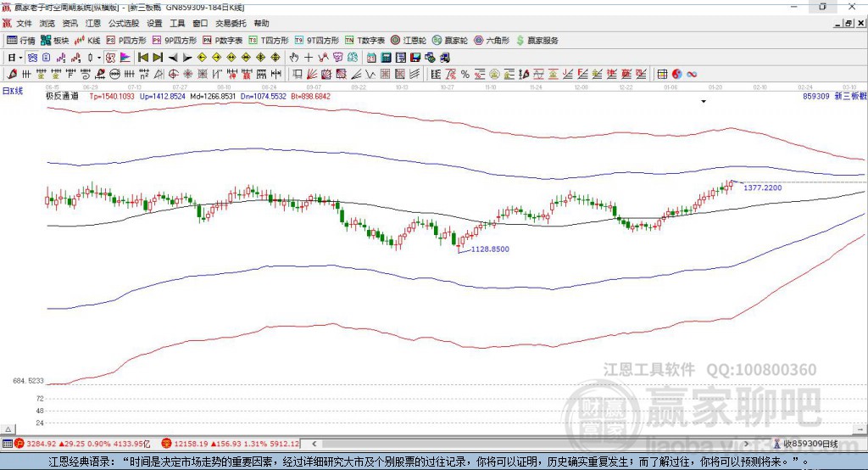Click the horizontal scrollbar left arrow

click(314, 444)
